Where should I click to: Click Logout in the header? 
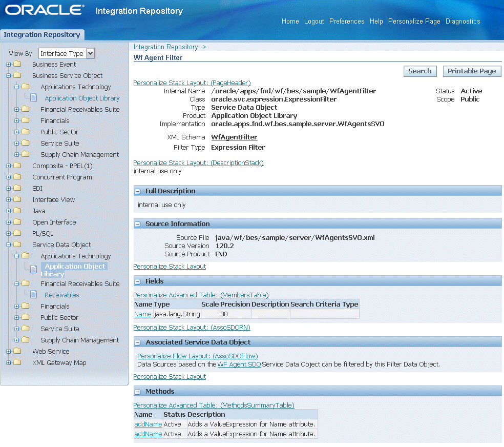coord(314,21)
